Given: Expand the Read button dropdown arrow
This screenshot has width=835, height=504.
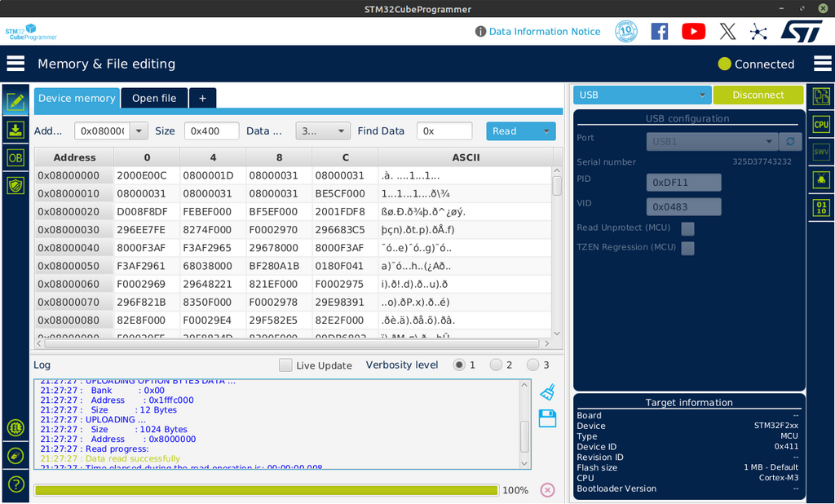Looking at the screenshot, I should coord(546,131).
